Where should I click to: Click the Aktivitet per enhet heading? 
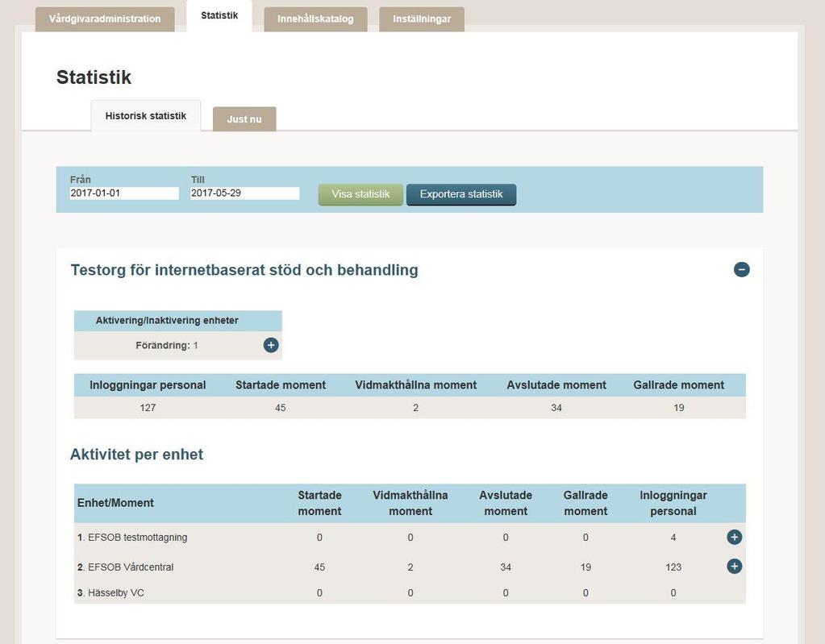tap(136, 455)
